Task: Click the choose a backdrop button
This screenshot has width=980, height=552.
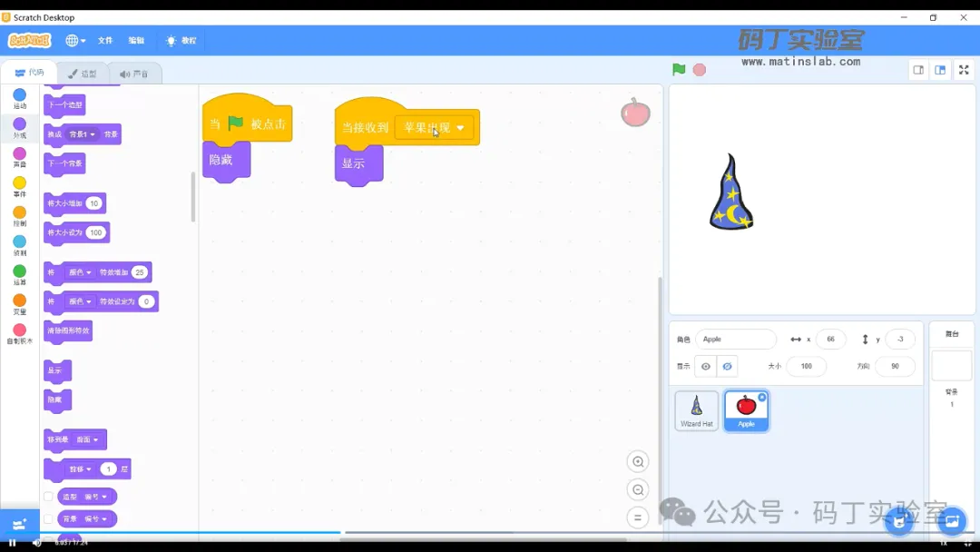Action: click(952, 521)
